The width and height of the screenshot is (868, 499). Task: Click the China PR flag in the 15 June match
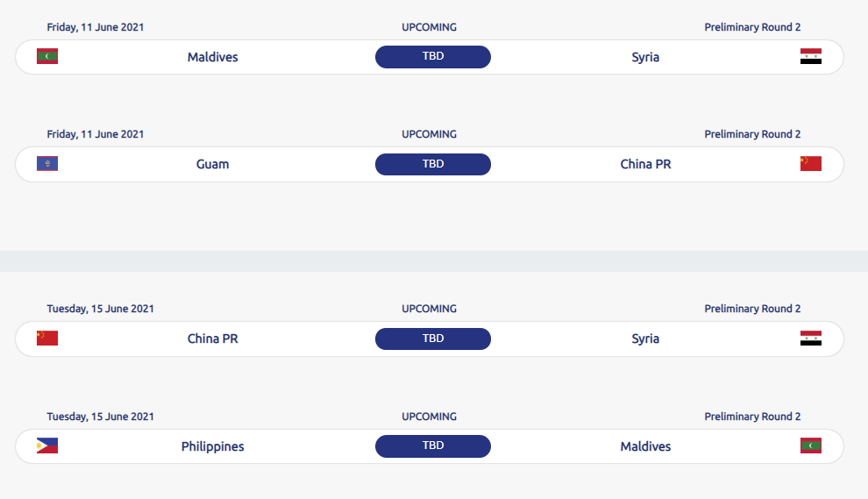(x=47, y=338)
